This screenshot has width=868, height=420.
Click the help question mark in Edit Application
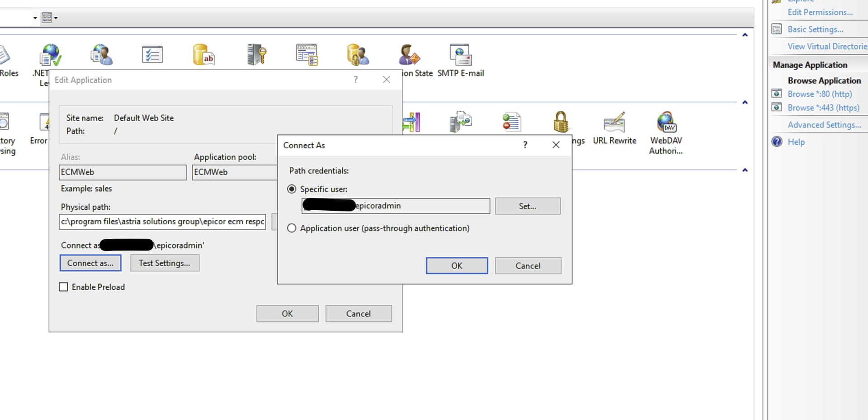[356, 80]
